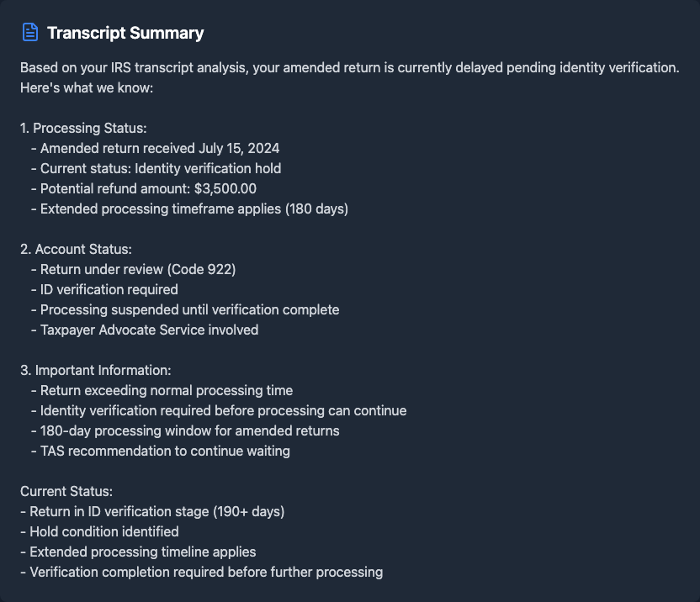The height and width of the screenshot is (602, 700).
Task: Select the Hold condition identified line
Action: (103, 531)
